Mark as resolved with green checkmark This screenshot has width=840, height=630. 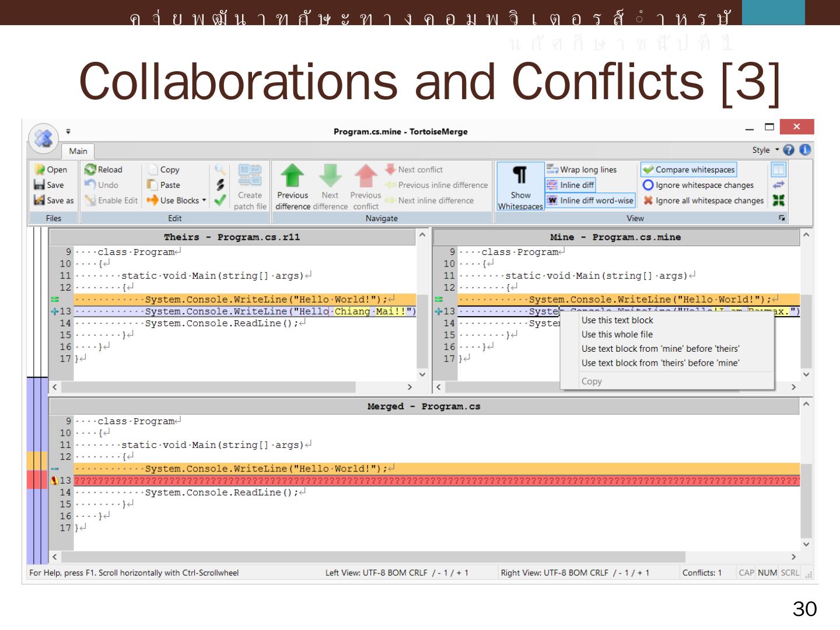pyautogui.click(x=220, y=200)
